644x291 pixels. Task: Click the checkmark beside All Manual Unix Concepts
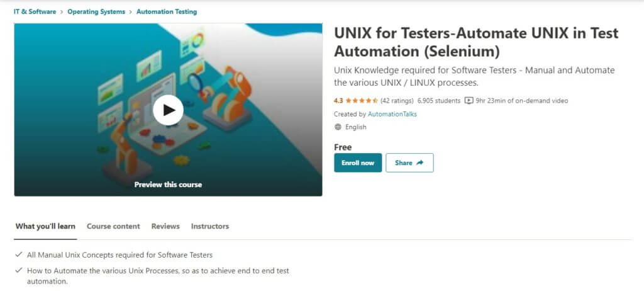(x=18, y=254)
